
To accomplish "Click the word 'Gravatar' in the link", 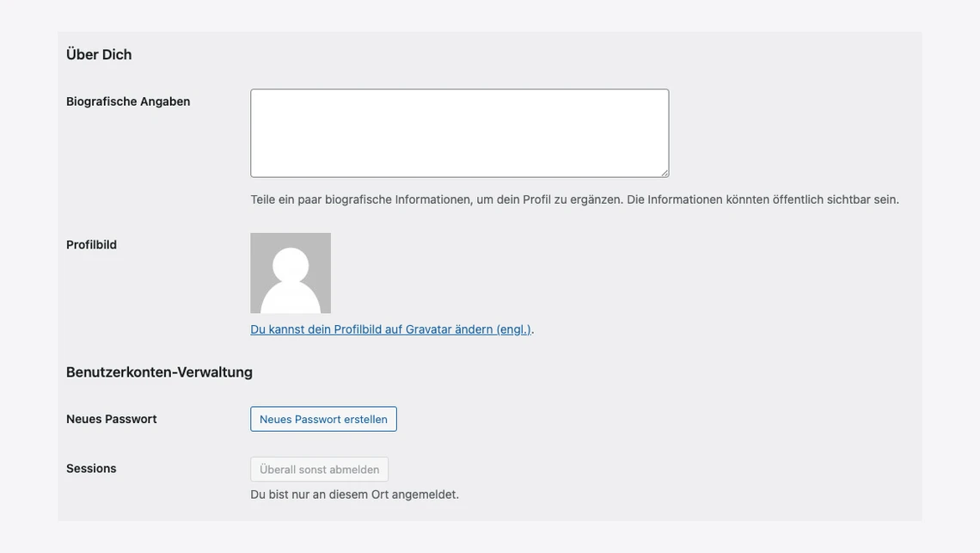I will pyautogui.click(x=428, y=329).
